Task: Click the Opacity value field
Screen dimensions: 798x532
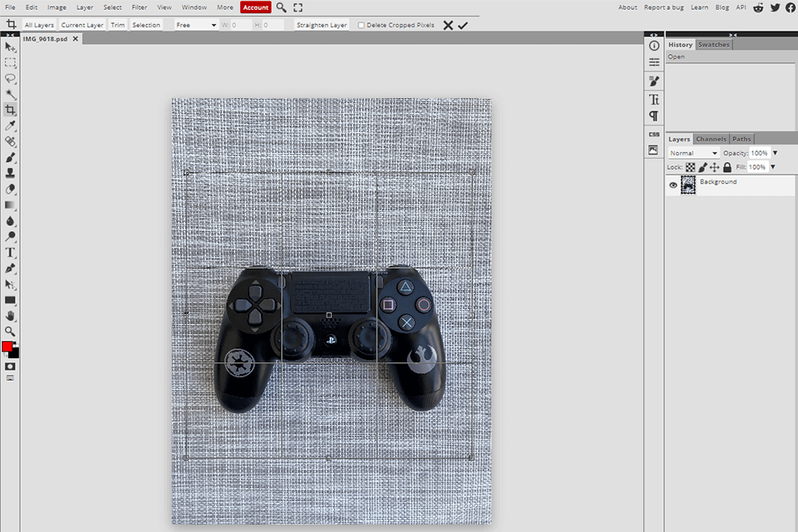Action: click(x=759, y=153)
